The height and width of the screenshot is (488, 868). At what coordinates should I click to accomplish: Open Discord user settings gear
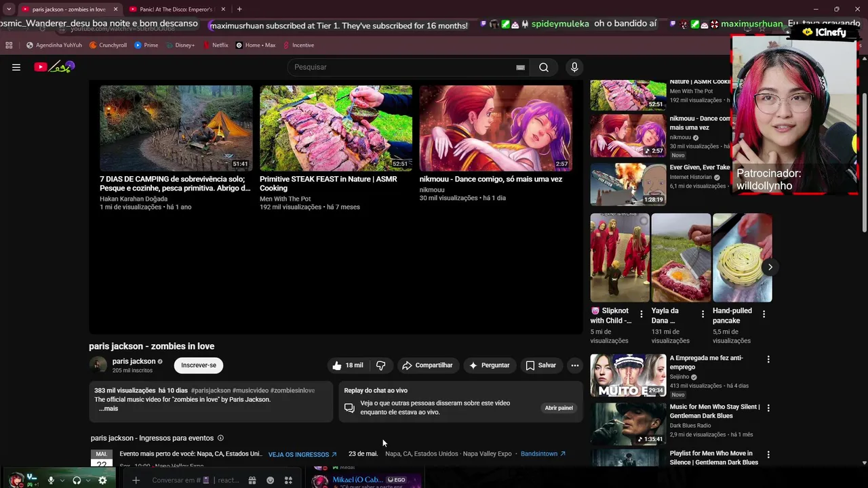click(x=102, y=481)
